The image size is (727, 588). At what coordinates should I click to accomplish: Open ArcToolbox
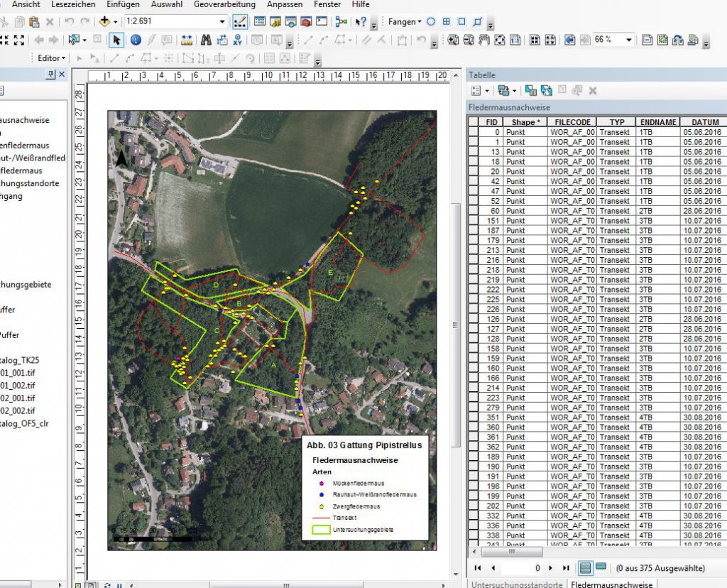pyautogui.click(x=306, y=22)
